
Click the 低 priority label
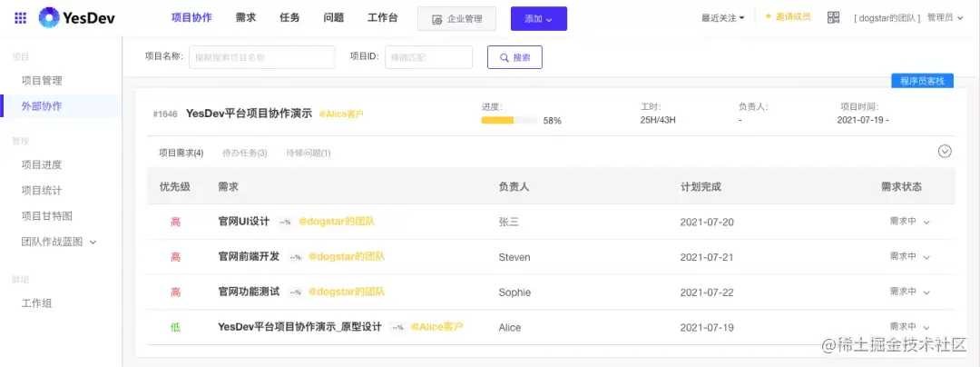pyautogui.click(x=176, y=328)
